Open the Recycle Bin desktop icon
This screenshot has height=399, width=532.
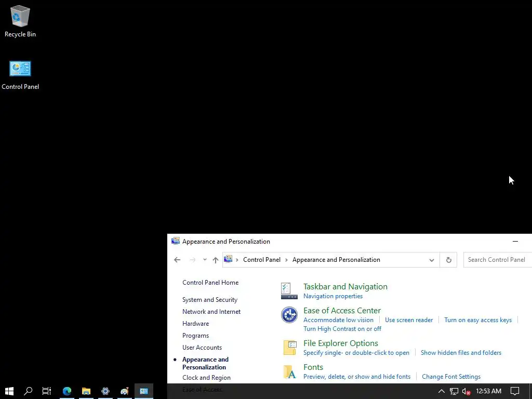(20, 21)
